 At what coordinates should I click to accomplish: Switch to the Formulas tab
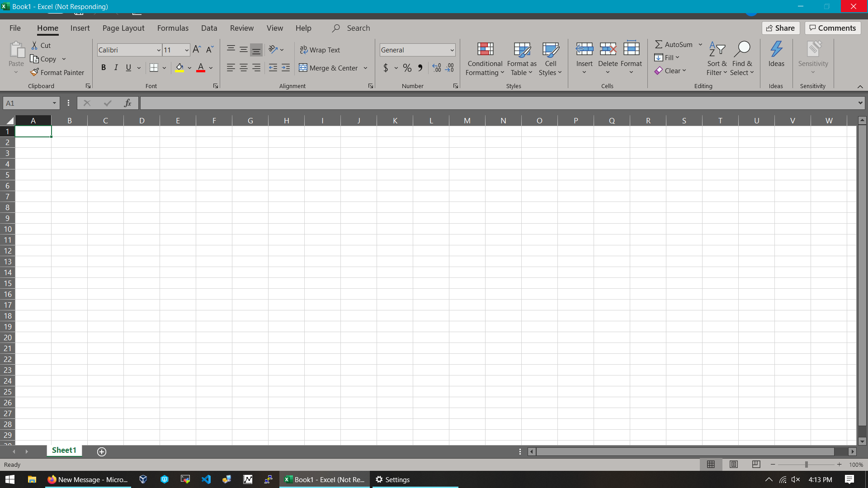173,28
